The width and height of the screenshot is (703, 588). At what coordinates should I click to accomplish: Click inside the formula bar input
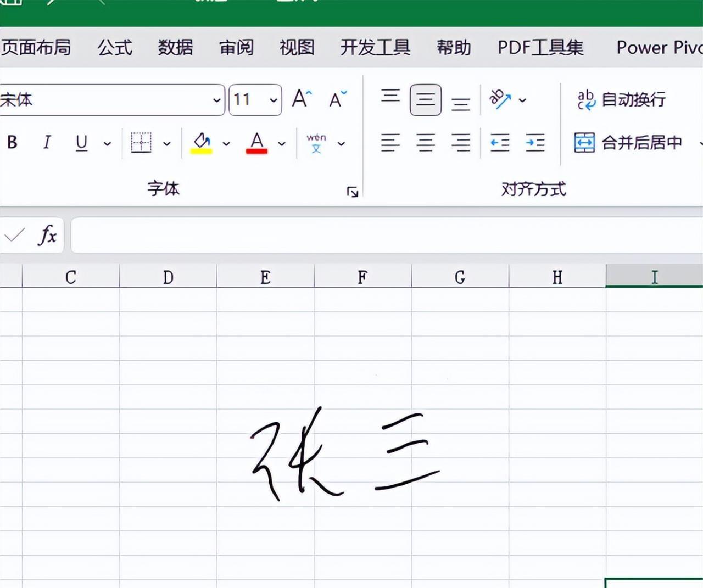(x=387, y=235)
